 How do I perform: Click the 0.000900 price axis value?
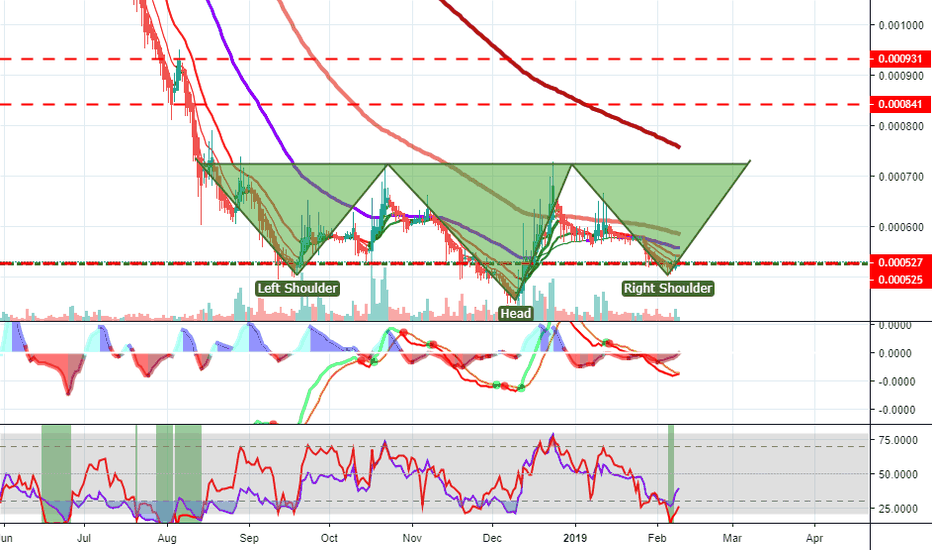point(901,76)
